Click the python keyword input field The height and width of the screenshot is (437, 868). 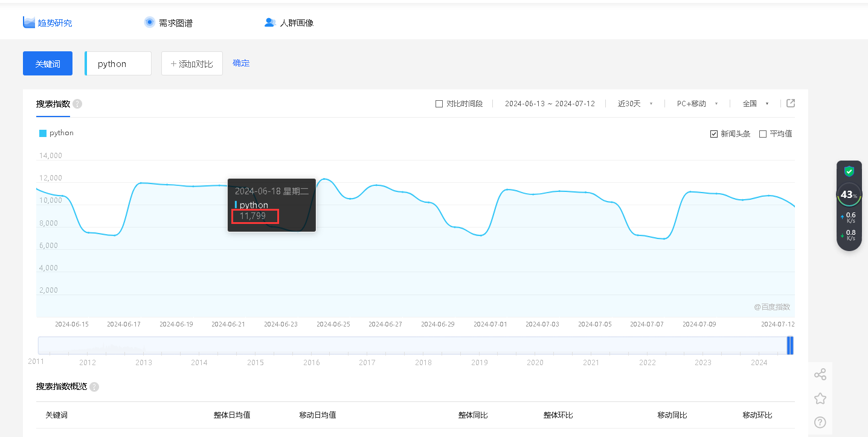119,63
